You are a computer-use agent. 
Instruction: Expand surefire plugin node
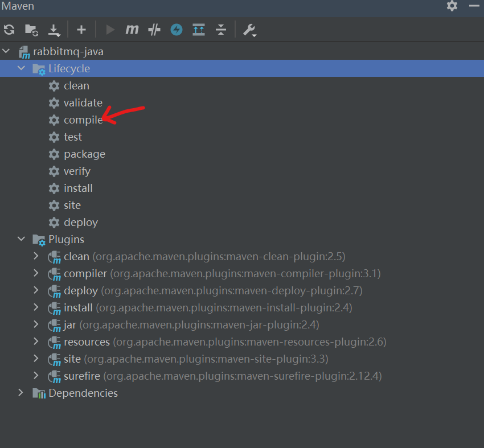click(x=36, y=375)
